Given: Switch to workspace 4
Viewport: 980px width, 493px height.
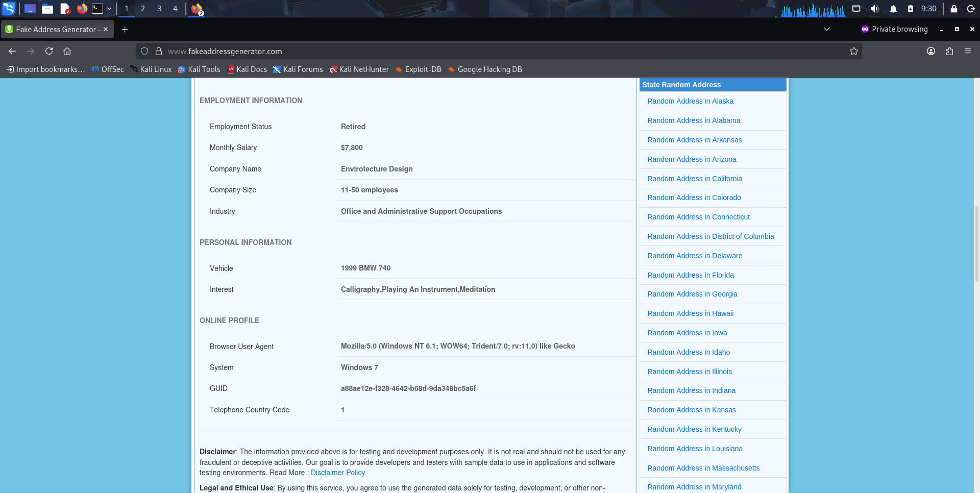Looking at the screenshot, I should coord(175,9).
